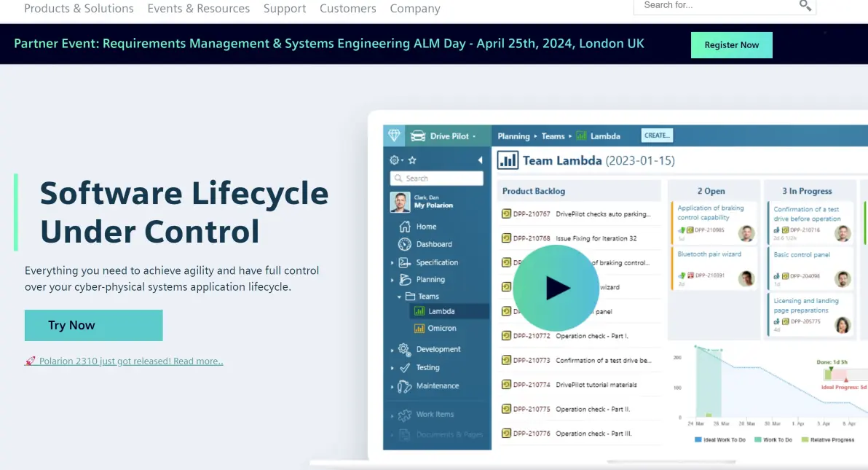
Task: Select Lambda team in sidebar
Action: [449, 311]
